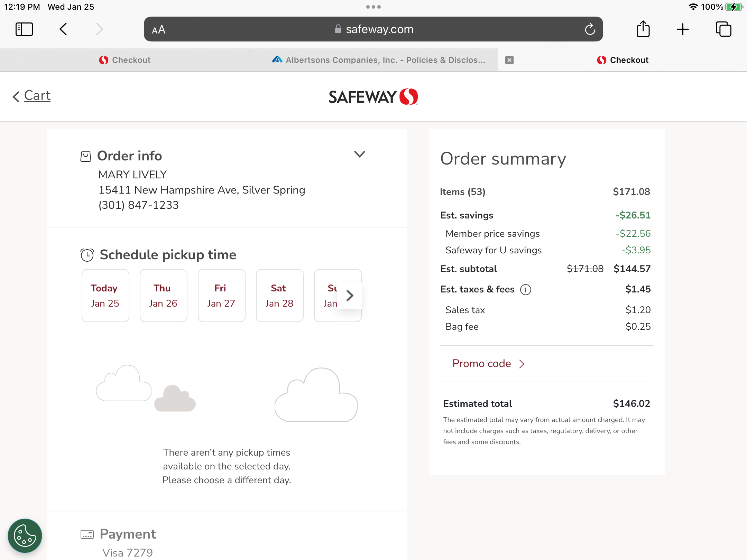Show the tab overview icon
The width and height of the screenshot is (747, 560).
(x=723, y=29)
